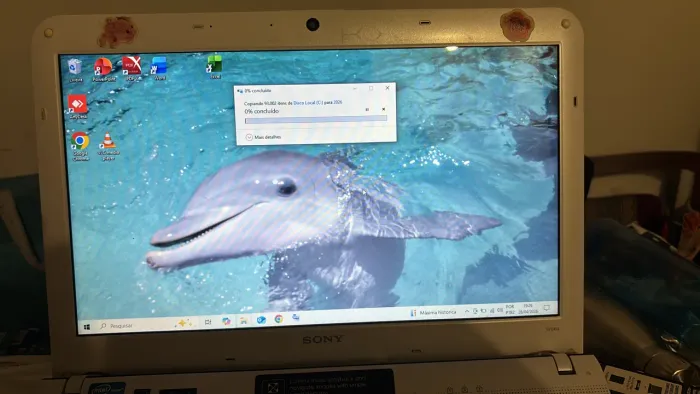Open the taskbar clock and date
The image size is (700, 394).
[528, 308]
